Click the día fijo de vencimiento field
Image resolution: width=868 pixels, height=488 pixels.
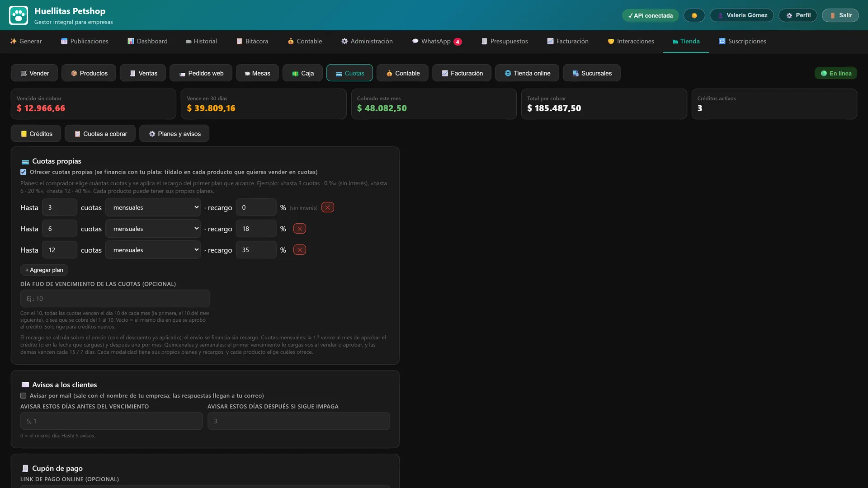(115, 299)
